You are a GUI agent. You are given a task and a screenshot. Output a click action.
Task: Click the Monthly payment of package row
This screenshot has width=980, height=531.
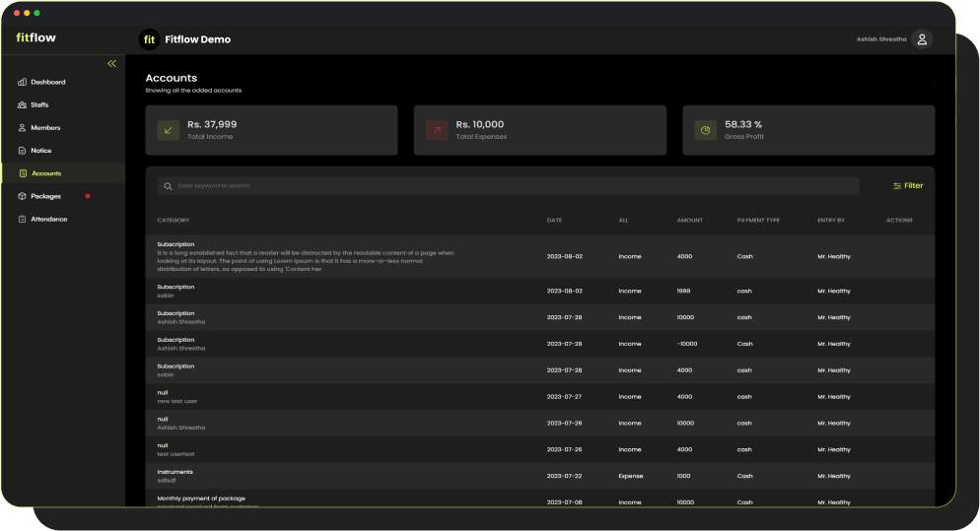point(540,498)
